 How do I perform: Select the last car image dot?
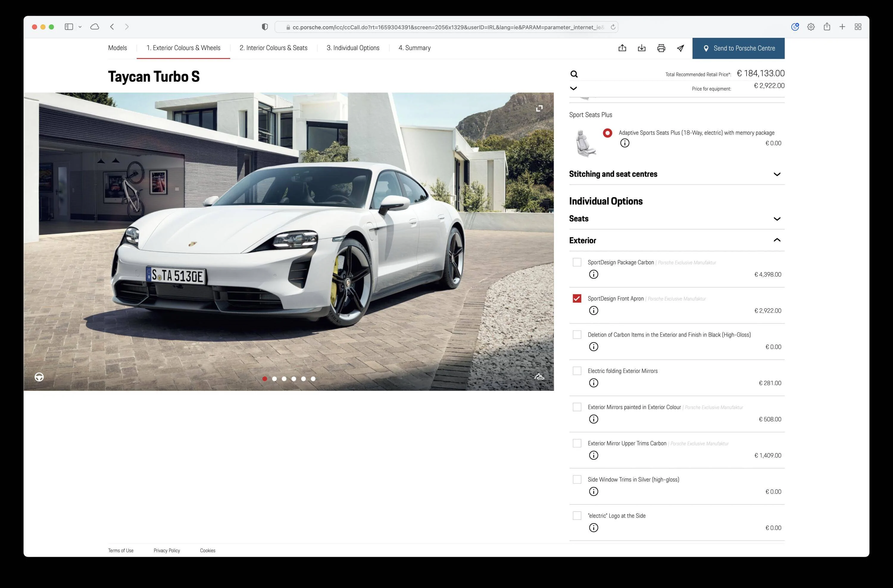pyautogui.click(x=313, y=379)
